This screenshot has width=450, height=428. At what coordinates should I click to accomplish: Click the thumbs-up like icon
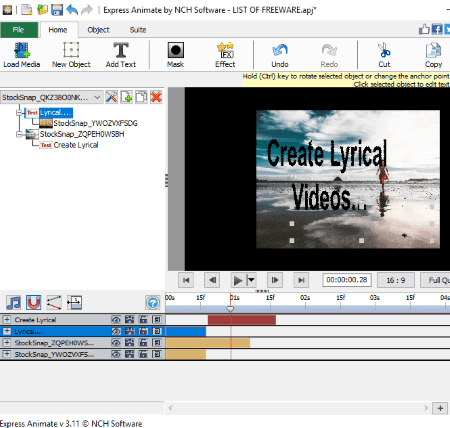[424, 29]
